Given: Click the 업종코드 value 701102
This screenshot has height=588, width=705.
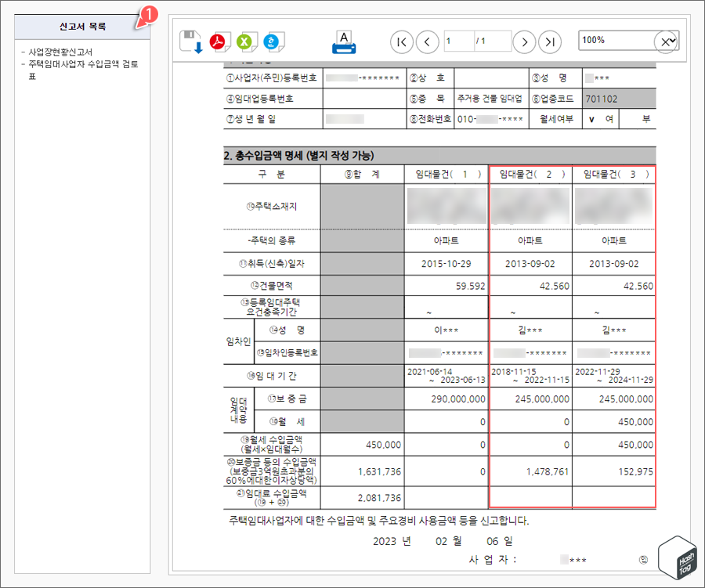Looking at the screenshot, I should pos(601,99).
